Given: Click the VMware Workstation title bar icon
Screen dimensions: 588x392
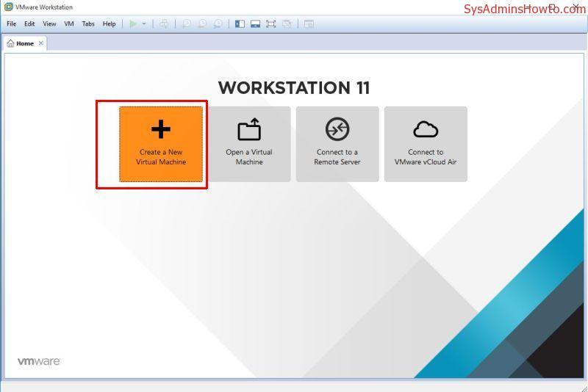Looking at the screenshot, I should click(8, 7).
